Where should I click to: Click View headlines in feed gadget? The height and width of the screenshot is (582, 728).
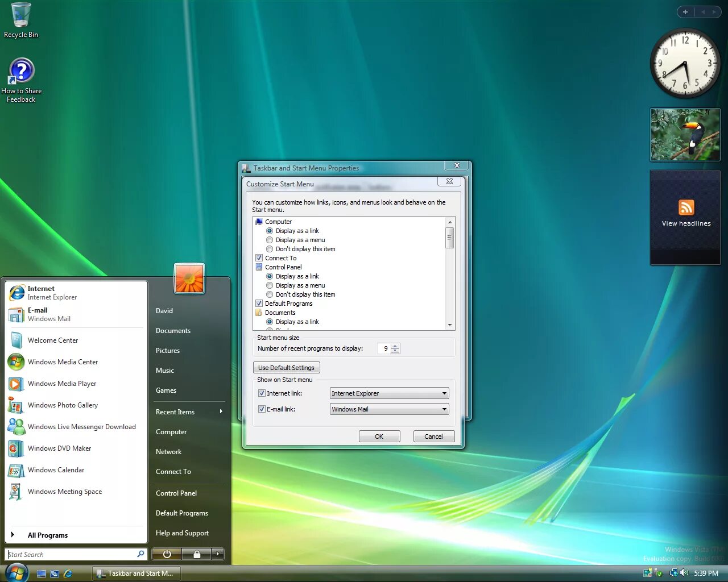click(x=686, y=223)
